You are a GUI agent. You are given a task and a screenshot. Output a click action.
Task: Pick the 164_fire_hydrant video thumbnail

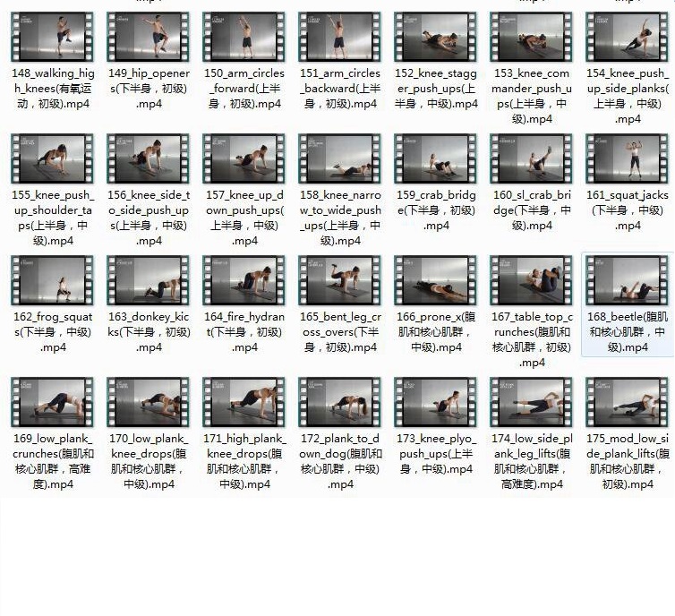coord(244,280)
